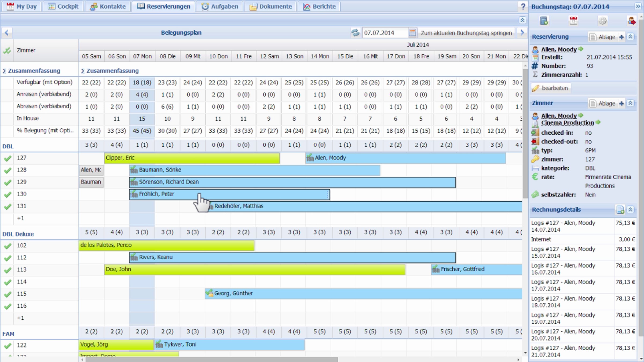
Task: Open the invoice icon in Rechnungsdetails header
Action: [x=620, y=210]
